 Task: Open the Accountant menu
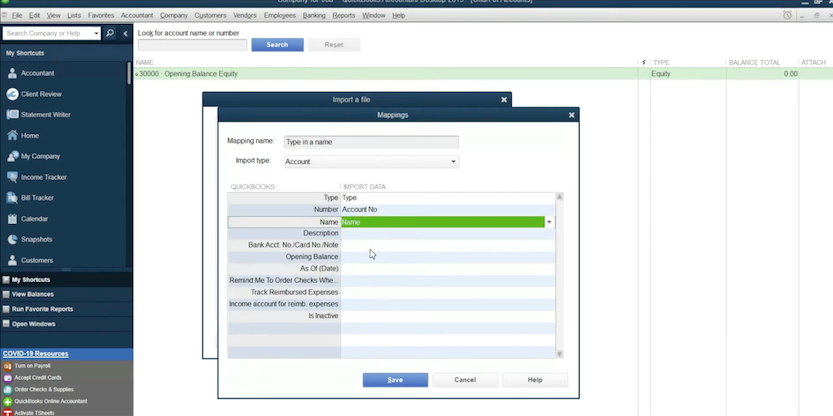[x=137, y=15]
